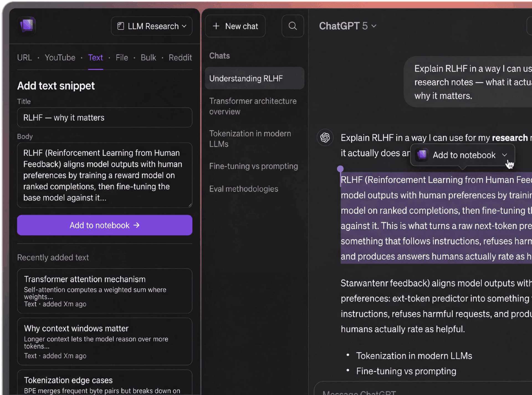Click notebook icon in selection popup
This screenshot has height=395, width=532.
[x=422, y=154]
